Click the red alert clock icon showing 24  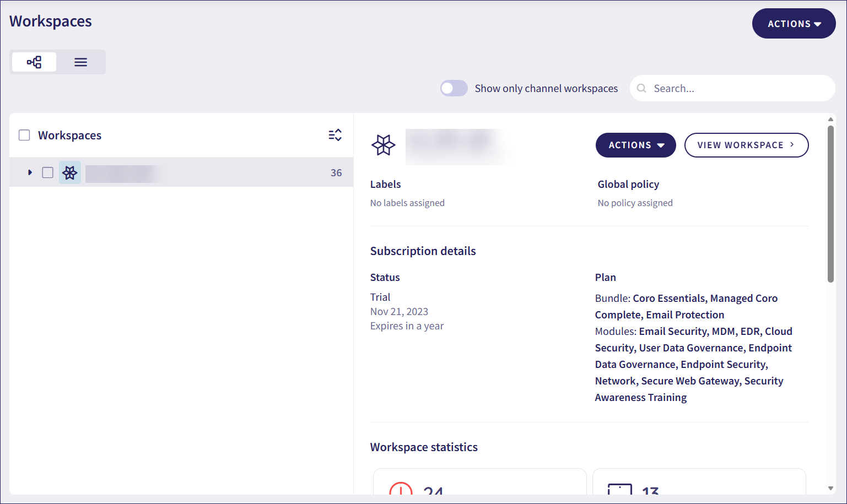(x=402, y=490)
